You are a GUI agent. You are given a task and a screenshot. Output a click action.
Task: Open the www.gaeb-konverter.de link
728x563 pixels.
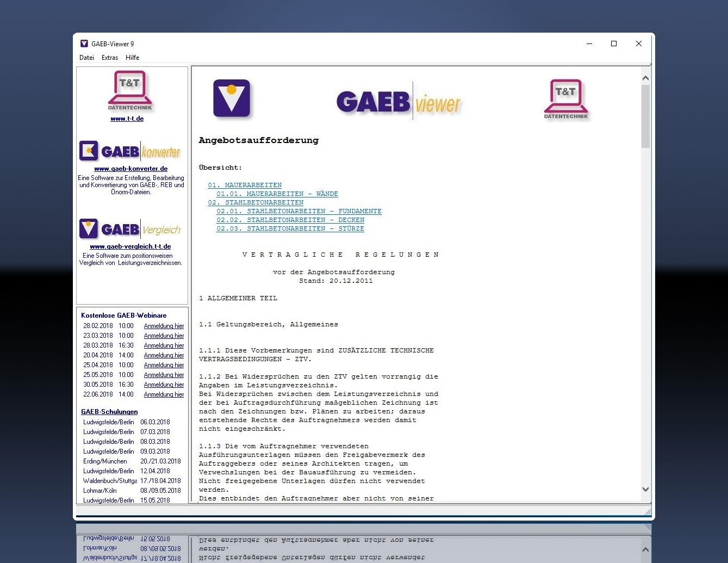click(132, 169)
